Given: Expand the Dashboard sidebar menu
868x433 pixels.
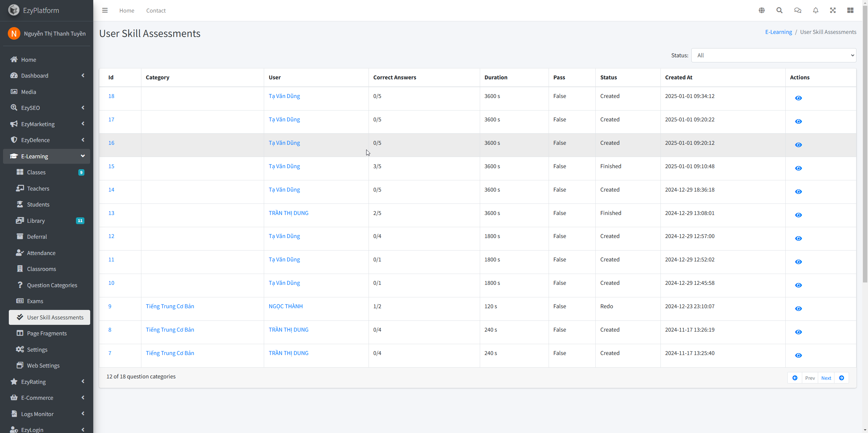Looking at the screenshot, I should tap(47, 76).
